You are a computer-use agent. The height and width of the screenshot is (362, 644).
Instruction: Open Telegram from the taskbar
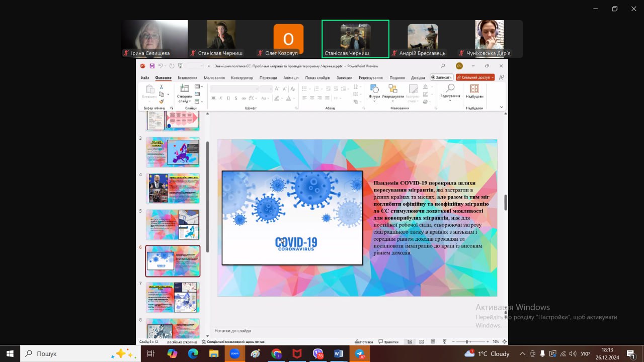359,354
